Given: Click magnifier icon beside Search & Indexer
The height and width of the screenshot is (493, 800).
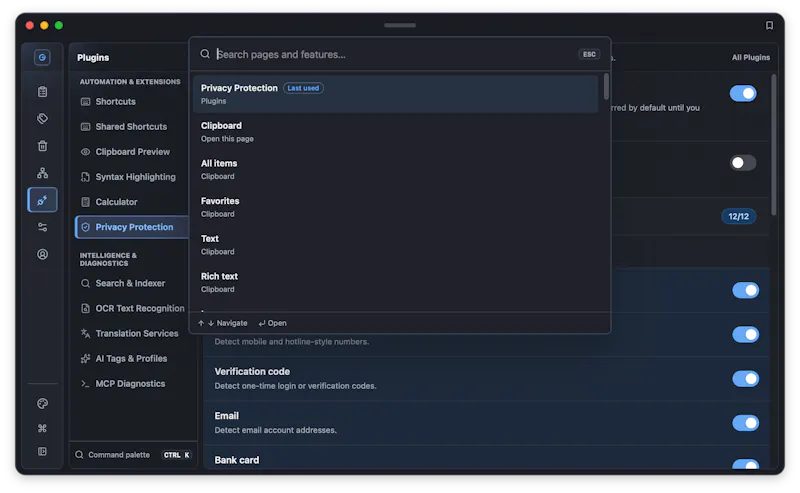Looking at the screenshot, I should (x=85, y=283).
